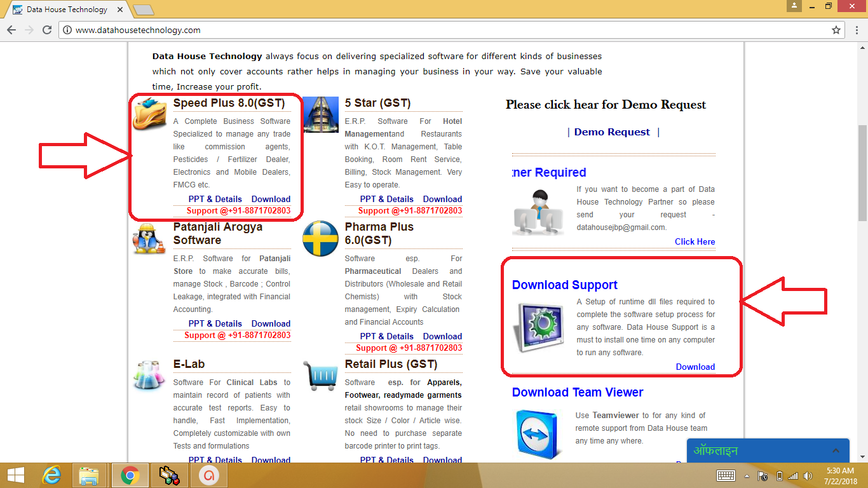Open the red circular taskbar app
This screenshot has height=488, width=868.
point(208,475)
